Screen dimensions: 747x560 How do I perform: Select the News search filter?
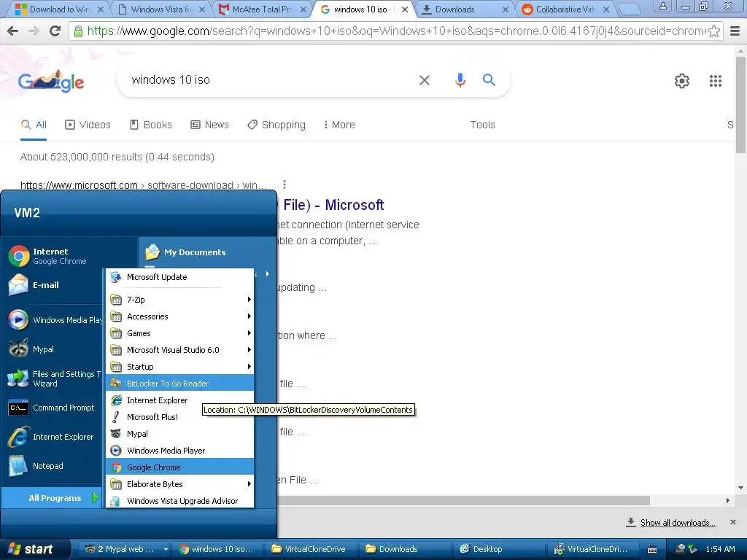tap(209, 125)
